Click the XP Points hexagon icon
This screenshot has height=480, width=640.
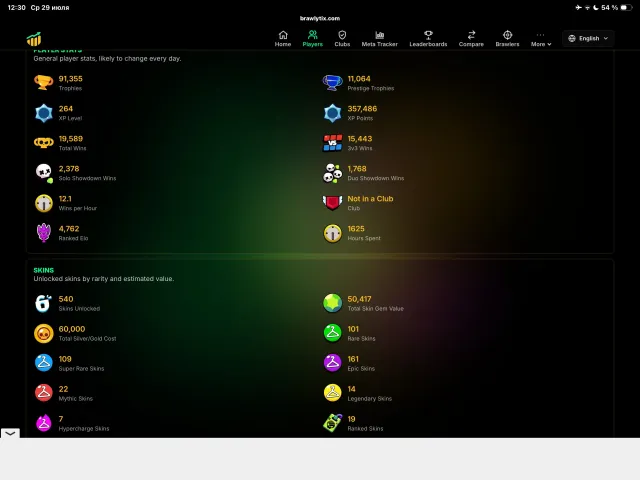332,113
